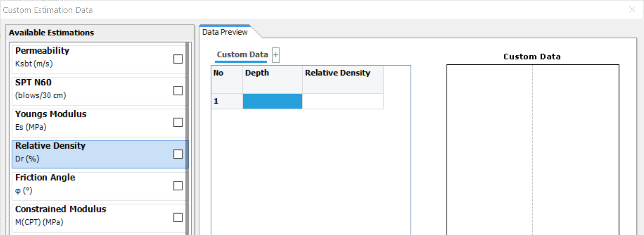Click the plus icon to add data tab
Screen dimensions: 644x235
coord(276,55)
